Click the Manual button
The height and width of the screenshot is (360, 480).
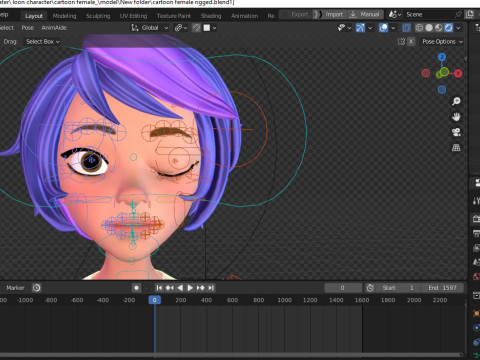coord(365,14)
